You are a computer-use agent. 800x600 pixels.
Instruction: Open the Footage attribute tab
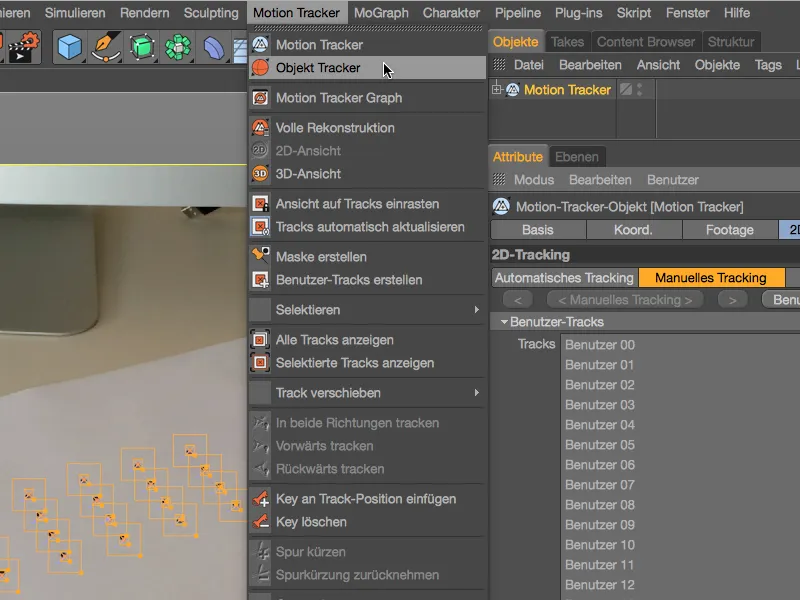click(x=730, y=230)
